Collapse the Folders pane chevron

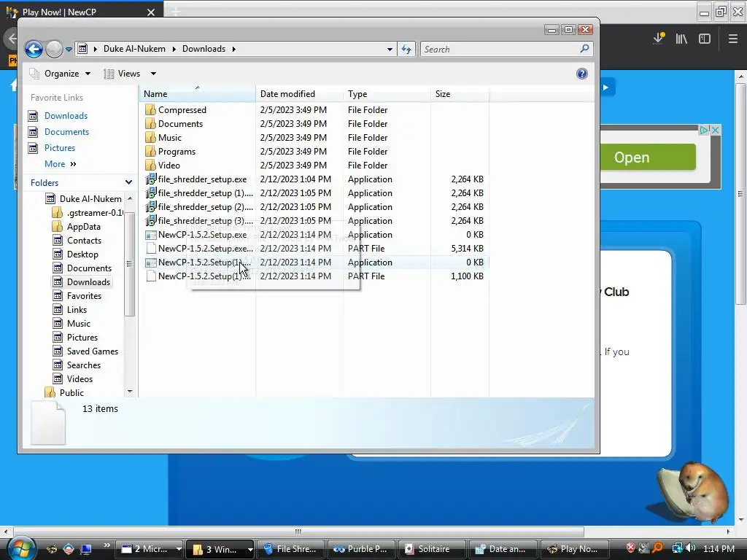[128, 182]
